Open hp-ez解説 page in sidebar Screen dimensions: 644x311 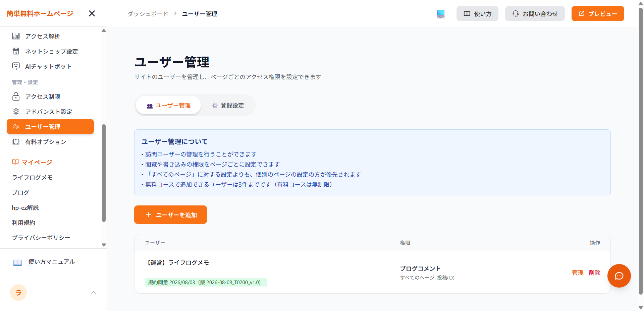(25, 207)
